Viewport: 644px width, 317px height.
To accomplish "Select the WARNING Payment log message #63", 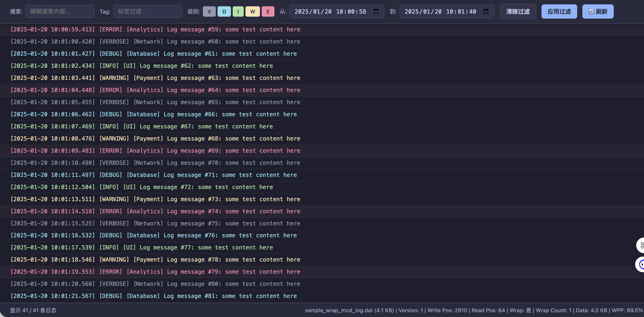I will pos(322,78).
